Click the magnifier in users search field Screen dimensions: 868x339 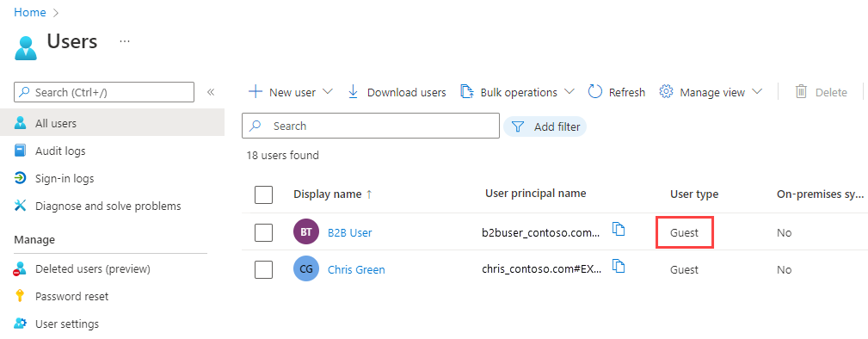pos(255,126)
